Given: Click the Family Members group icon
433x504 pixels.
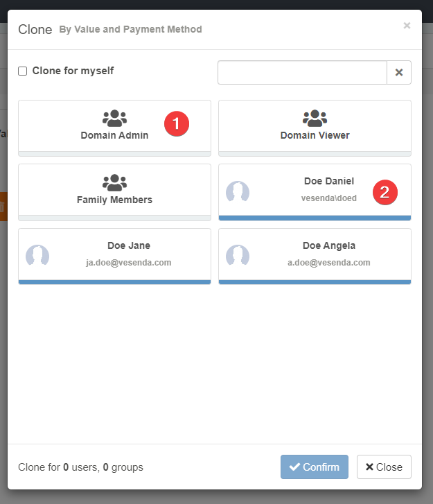Looking at the screenshot, I should [114, 182].
